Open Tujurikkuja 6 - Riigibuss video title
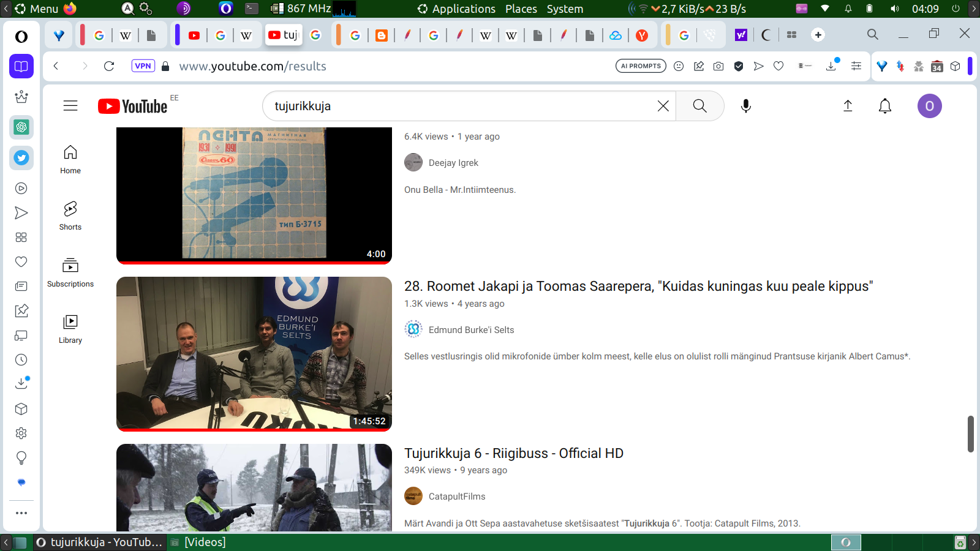The height and width of the screenshot is (551, 980). click(x=513, y=453)
